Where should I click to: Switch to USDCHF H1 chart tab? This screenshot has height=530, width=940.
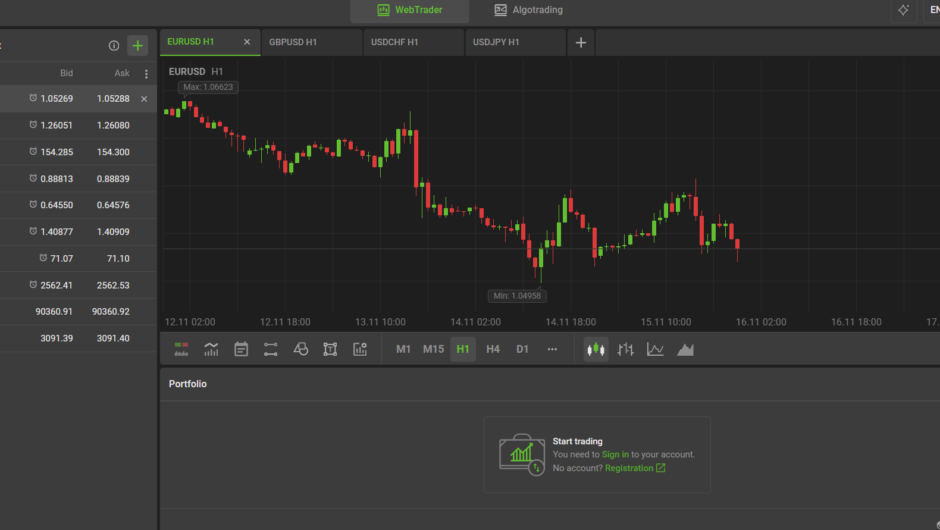click(x=413, y=43)
